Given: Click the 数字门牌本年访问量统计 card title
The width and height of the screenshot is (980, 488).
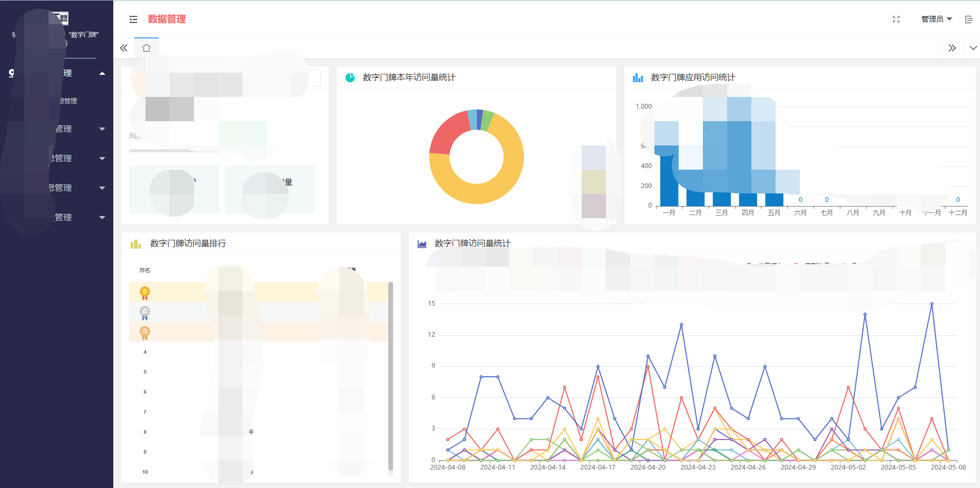Looking at the screenshot, I should coord(409,77).
